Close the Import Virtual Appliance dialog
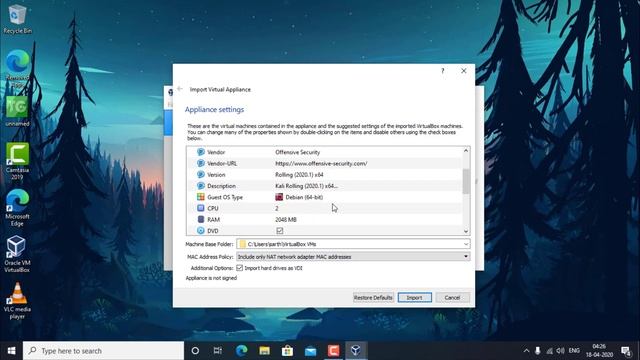 pos(464,71)
